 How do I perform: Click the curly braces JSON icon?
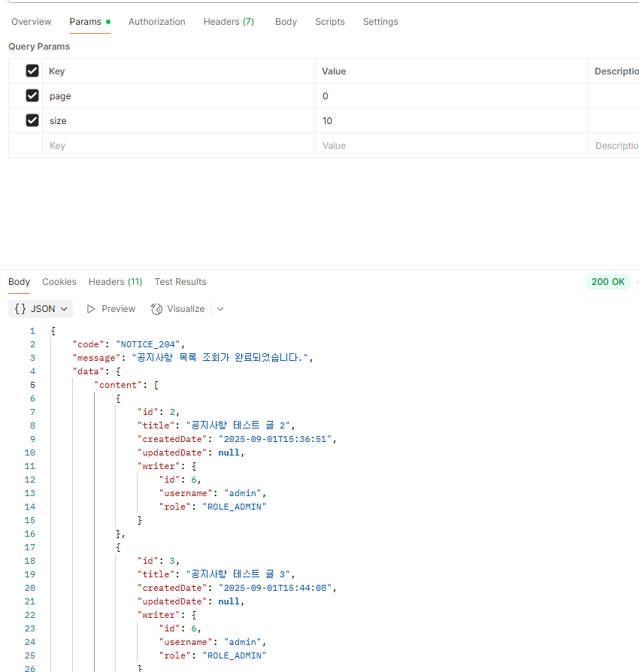20,309
